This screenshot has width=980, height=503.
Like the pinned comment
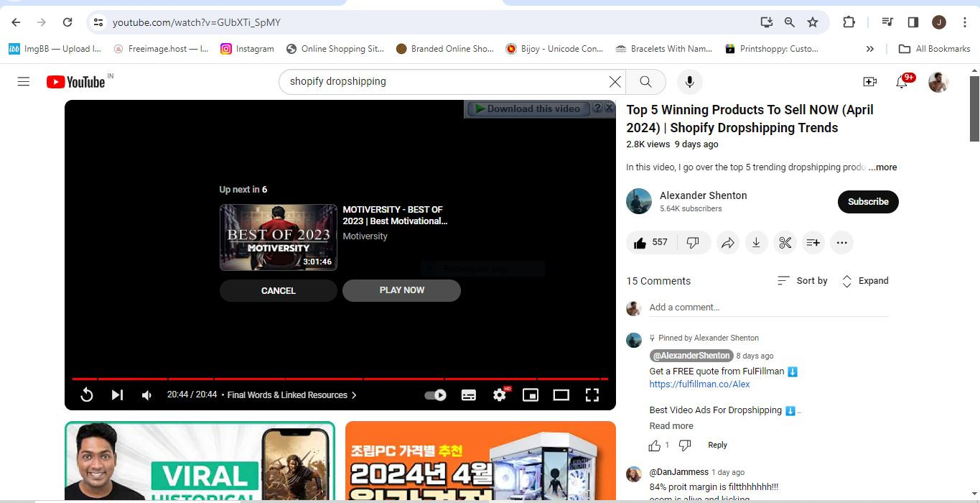pos(654,446)
